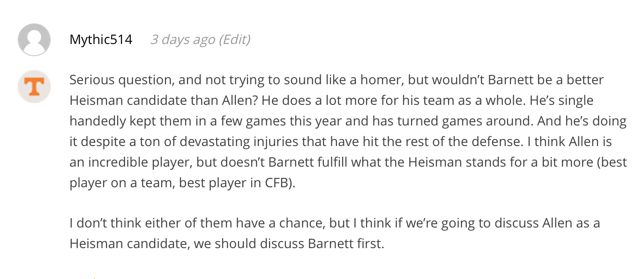Click the text line beginning "Heisman candidate than Allen?"
644x279 pixels.
pos(331,100)
